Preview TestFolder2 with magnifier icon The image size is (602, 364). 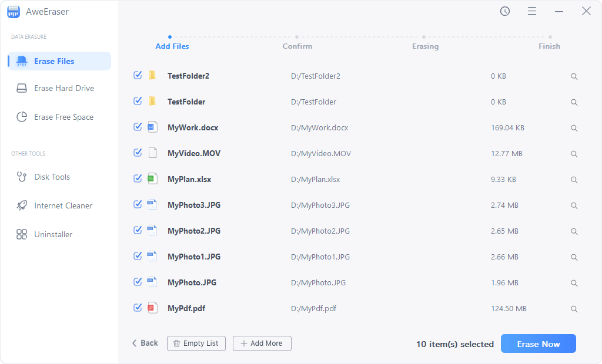tap(574, 76)
